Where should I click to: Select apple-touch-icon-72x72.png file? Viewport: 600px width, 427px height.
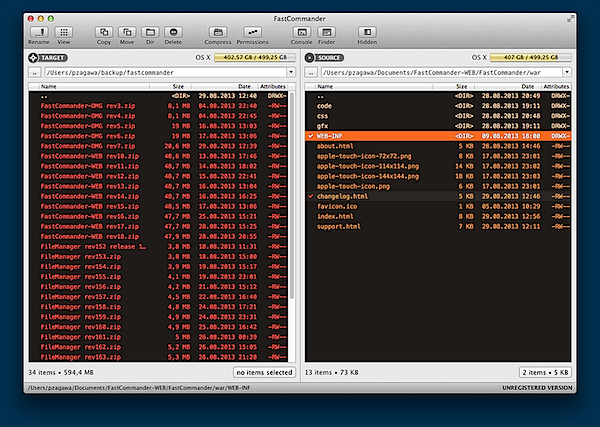(438, 156)
